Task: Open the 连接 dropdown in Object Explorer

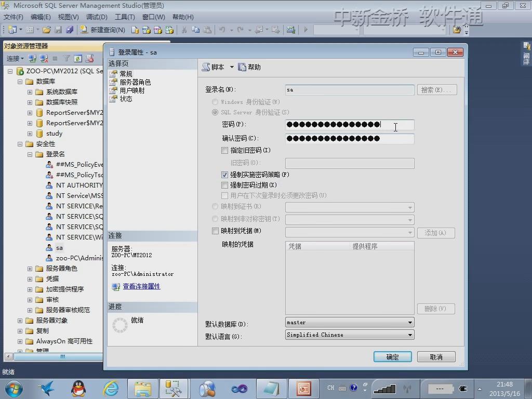Action: [x=15, y=59]
